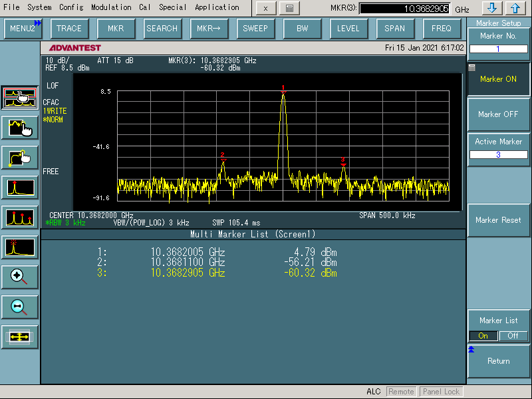This screenshot has height=399, width=532.
Task: Click the single peak marker icon
Action: [x=20, y=188]
